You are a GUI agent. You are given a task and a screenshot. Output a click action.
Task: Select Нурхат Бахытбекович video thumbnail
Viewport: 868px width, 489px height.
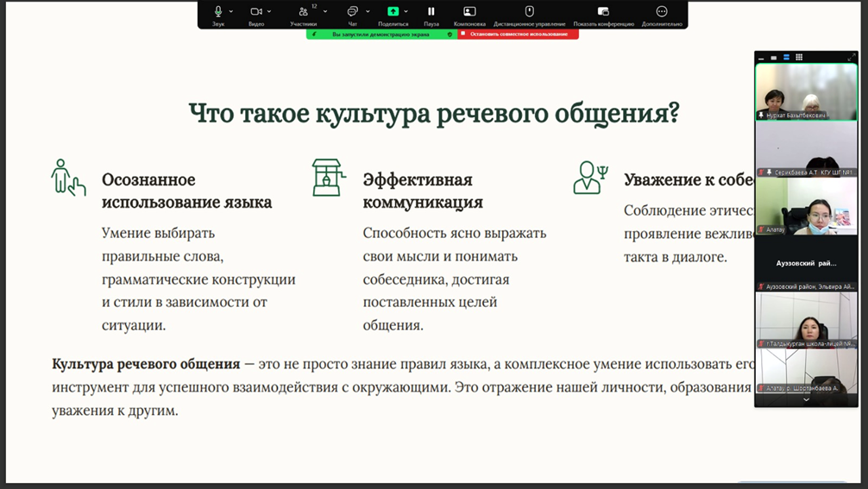click(x=806, y=91)
